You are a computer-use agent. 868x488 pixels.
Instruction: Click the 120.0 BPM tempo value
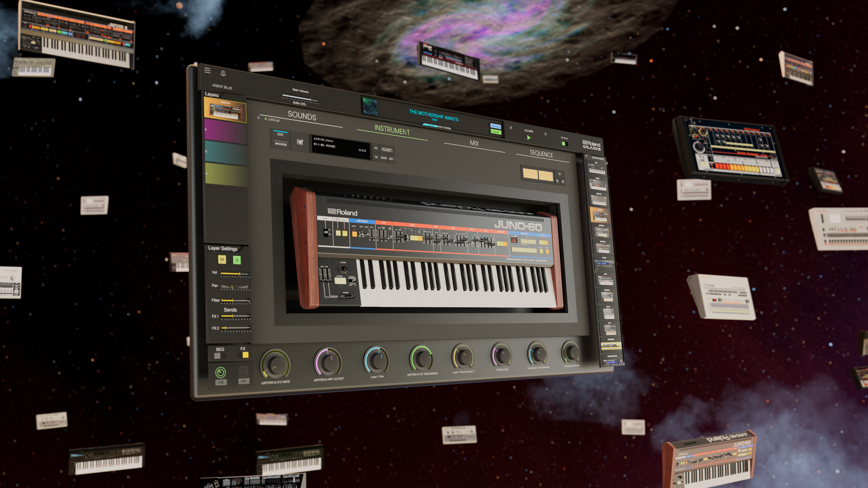point(529,131)
